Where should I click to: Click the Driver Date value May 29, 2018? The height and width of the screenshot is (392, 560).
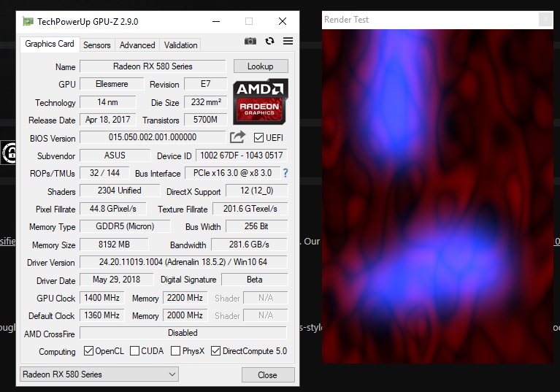[x=116, y=280]
